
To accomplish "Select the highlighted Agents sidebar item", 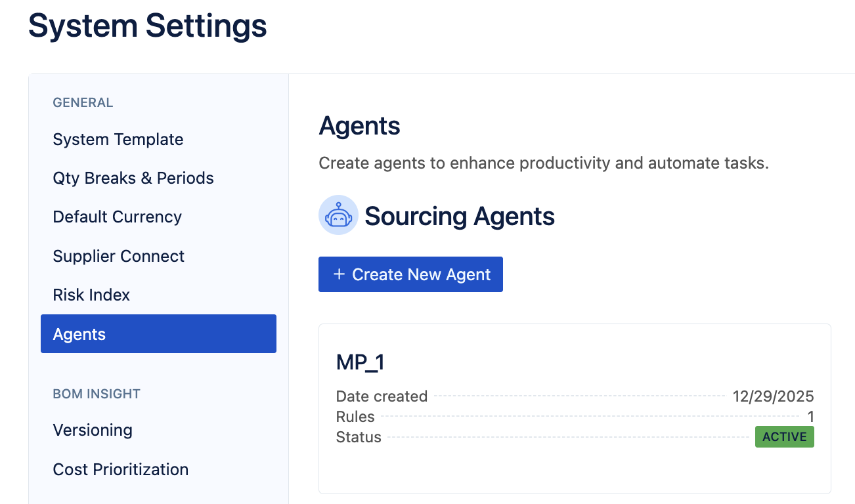I will (158, 334).
